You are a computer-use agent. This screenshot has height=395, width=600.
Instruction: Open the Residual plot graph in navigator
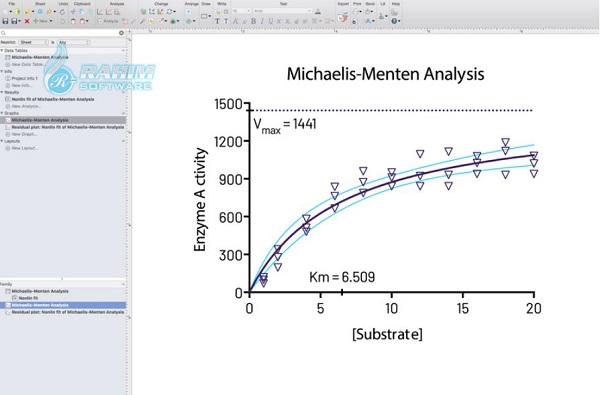point(65,127)
